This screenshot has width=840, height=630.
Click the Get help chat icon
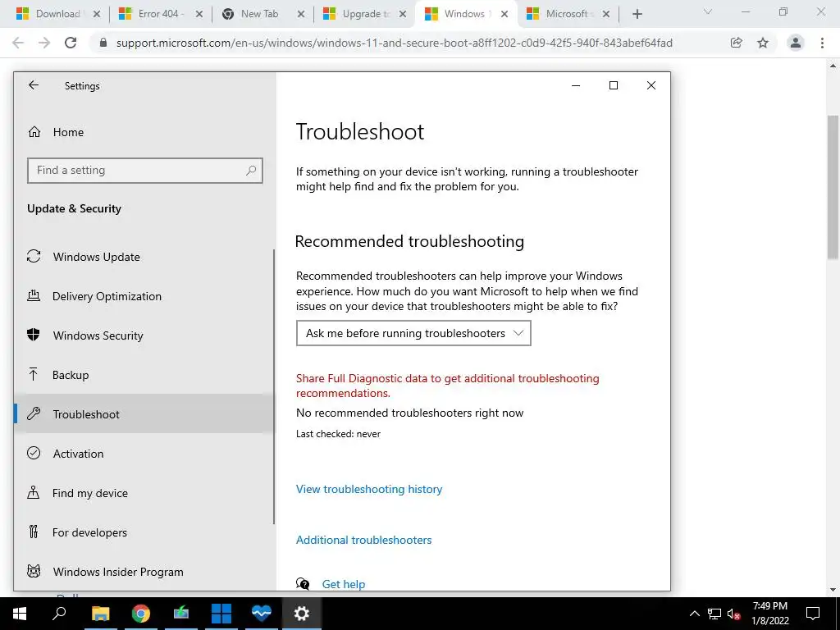pyautogui.click(x=303, y=584)
